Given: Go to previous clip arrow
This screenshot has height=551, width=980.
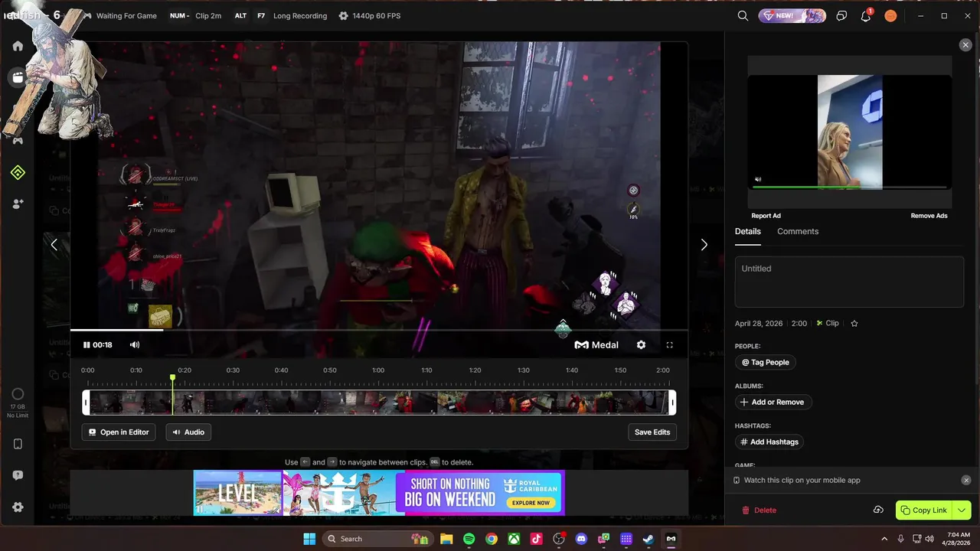Looking at the screenshot, I should coord(54,245).
